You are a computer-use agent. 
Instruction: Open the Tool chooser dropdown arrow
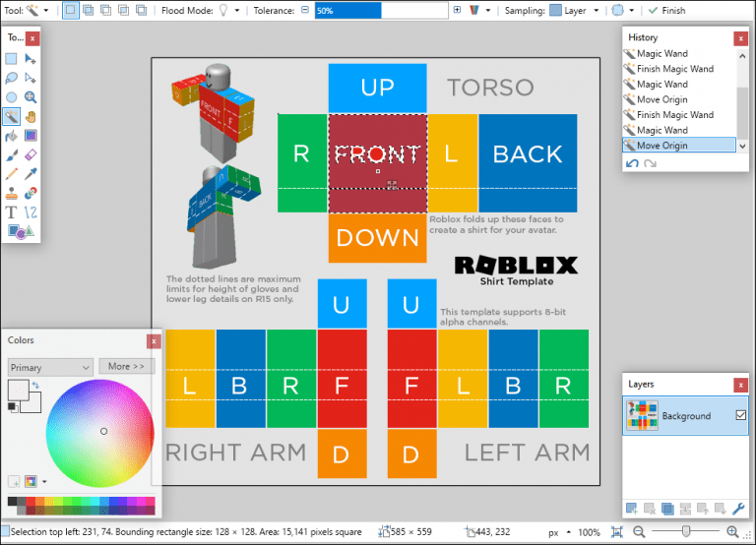point(46,10)
